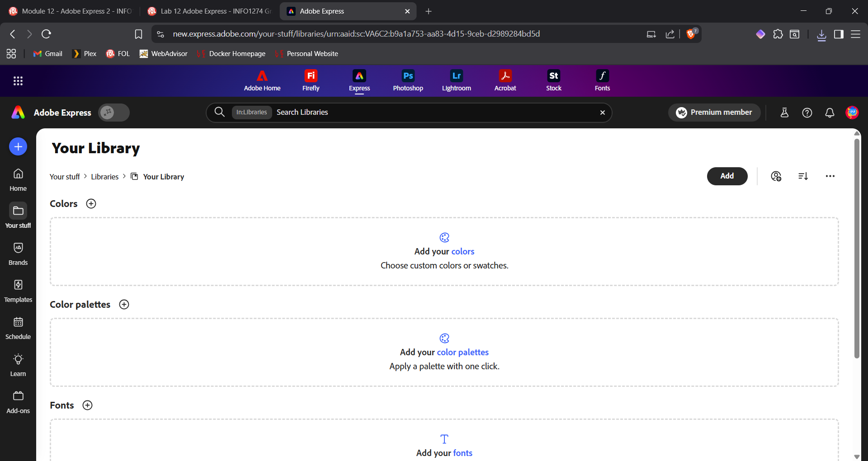Open the notifications bell
Viewport: 868px width, 461px height.
pos(830,113)
